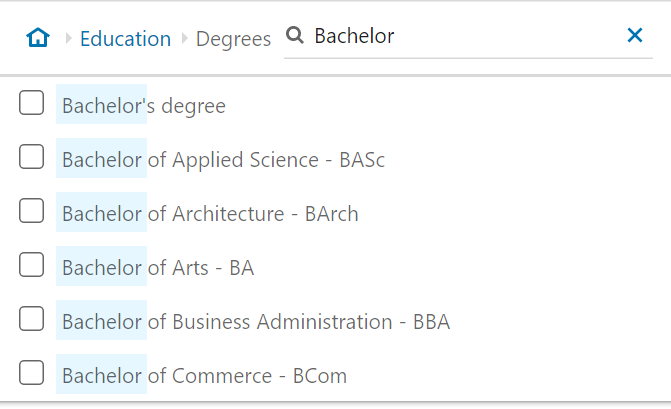The image size is (671, 409).
Task: Choose Bachelor of Commerce - BCom text
Action: pos(204,375)
